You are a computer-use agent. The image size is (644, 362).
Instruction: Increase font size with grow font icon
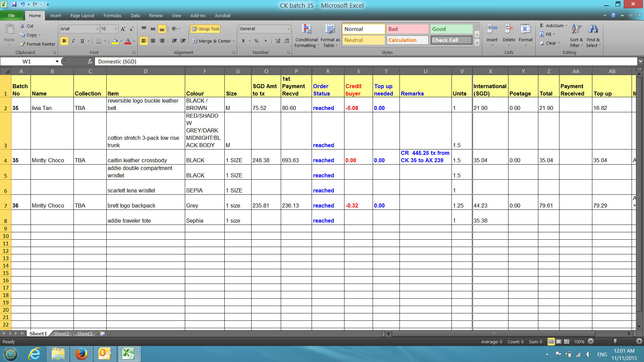click(x=123, y=29)
